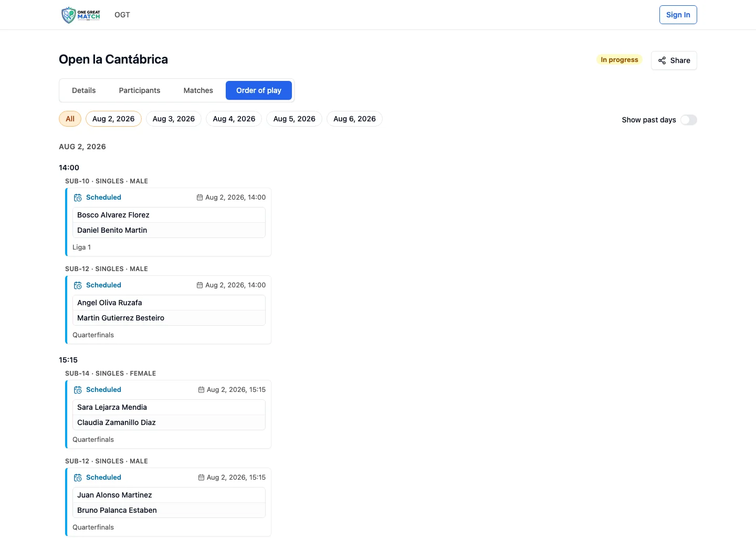
Task: Click the Share button
Action: pyautogui.click(x=674, y=60)
